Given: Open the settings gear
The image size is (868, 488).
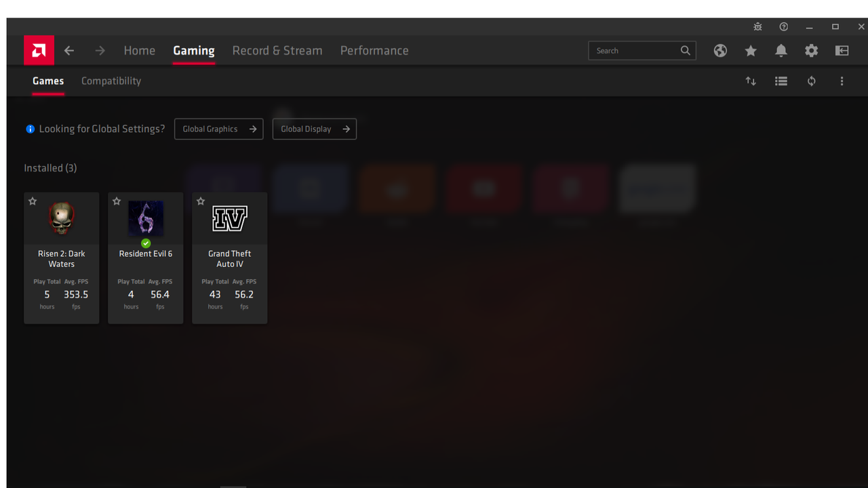Looking at the screenshot, I should pos(812,51).
